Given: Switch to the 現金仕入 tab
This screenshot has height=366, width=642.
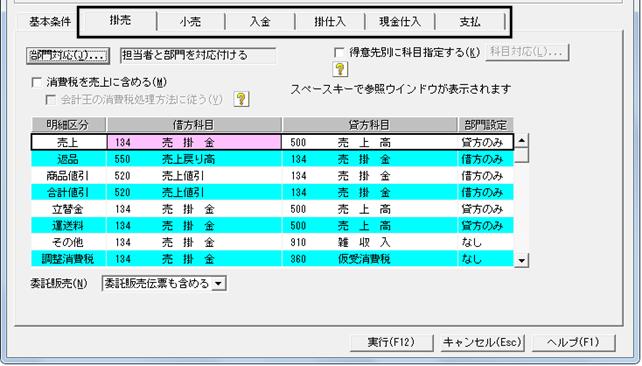Looking at the screenshot, I should 400,22.
